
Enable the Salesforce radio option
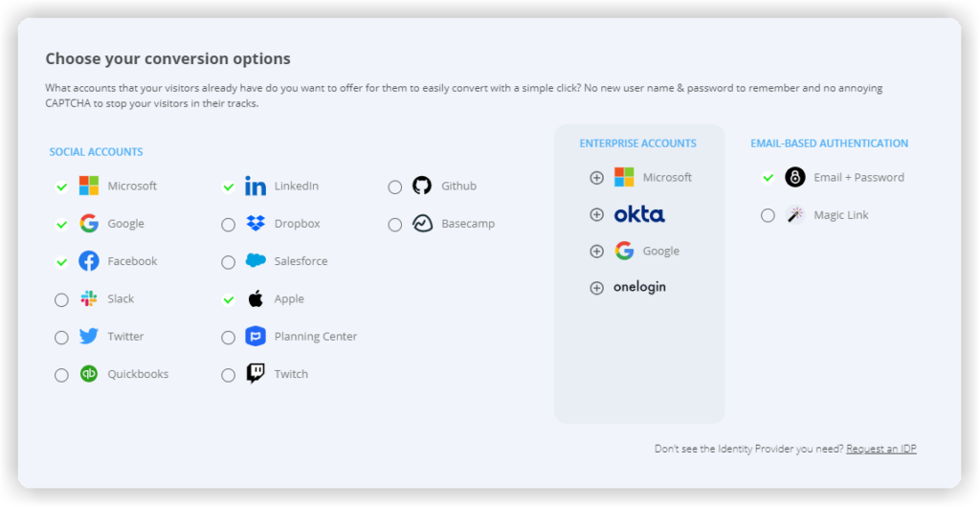(228, 263)
